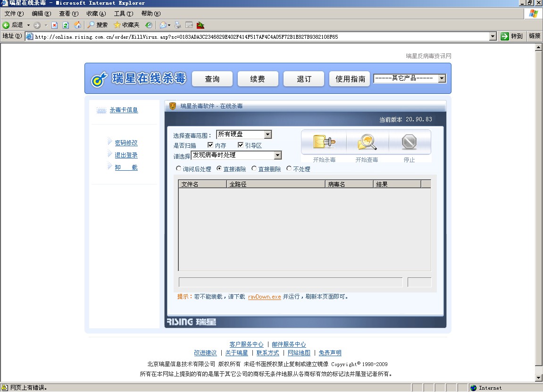Open the 查看 (View) menu

(68, 14)
